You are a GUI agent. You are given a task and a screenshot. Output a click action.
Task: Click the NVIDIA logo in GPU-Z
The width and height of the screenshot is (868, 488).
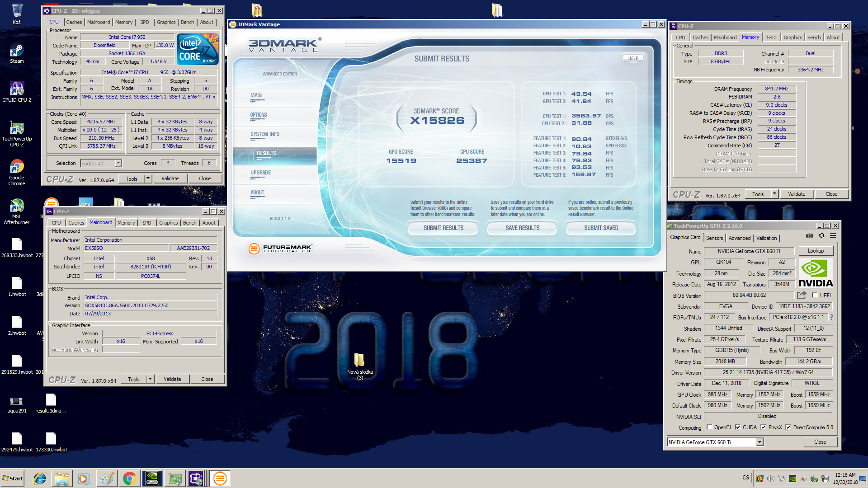816,273
